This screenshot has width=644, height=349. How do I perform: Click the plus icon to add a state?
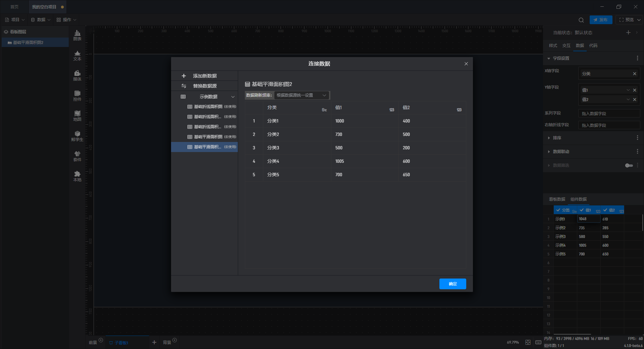tap(628, 32)
